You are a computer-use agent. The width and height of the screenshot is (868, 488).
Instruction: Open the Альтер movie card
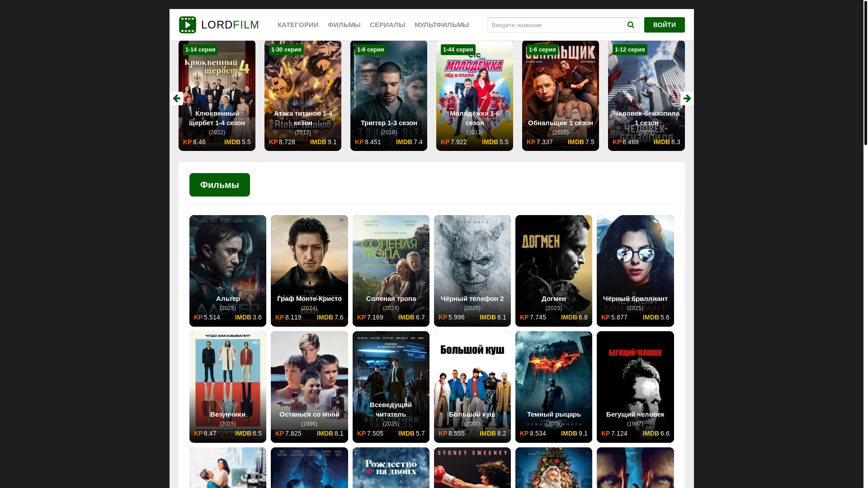(x=228, y=271)
